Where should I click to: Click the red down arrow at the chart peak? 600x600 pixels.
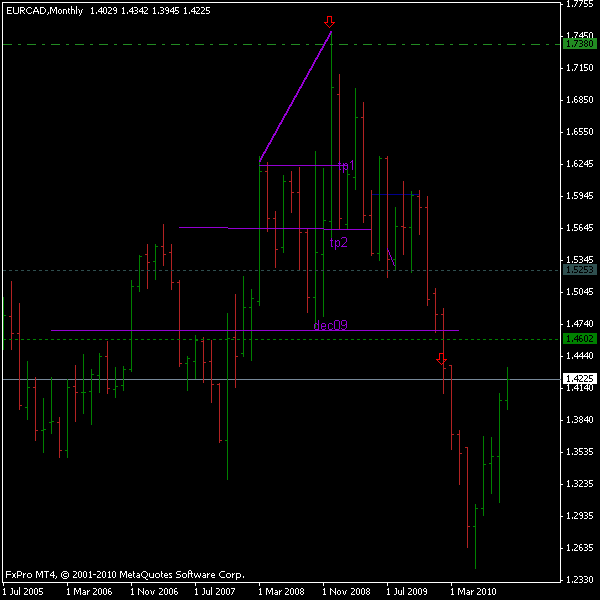329,22
